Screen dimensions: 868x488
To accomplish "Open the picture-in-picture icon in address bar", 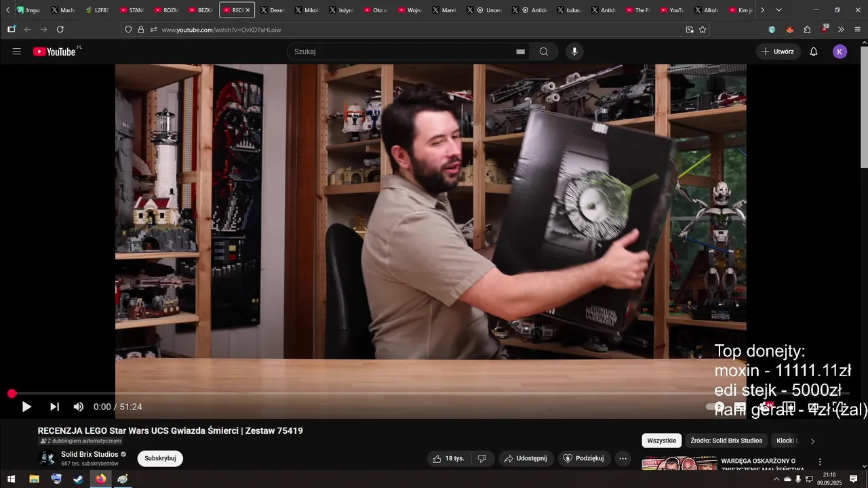I will [x=690, y=29].
